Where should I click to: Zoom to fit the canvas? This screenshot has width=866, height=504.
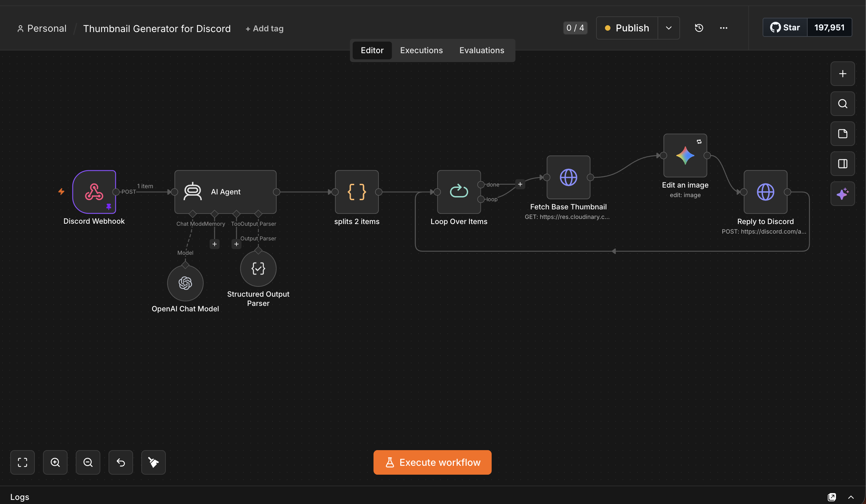[22, 462]
